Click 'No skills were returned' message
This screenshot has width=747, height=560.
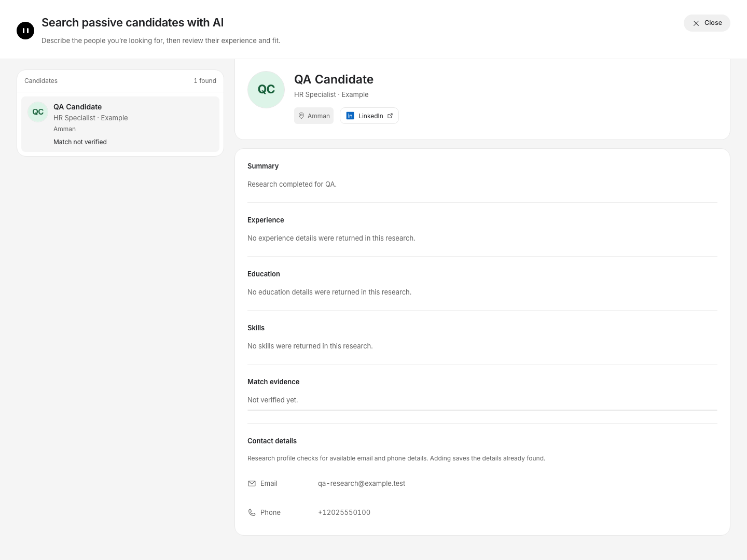click(310, 346)
